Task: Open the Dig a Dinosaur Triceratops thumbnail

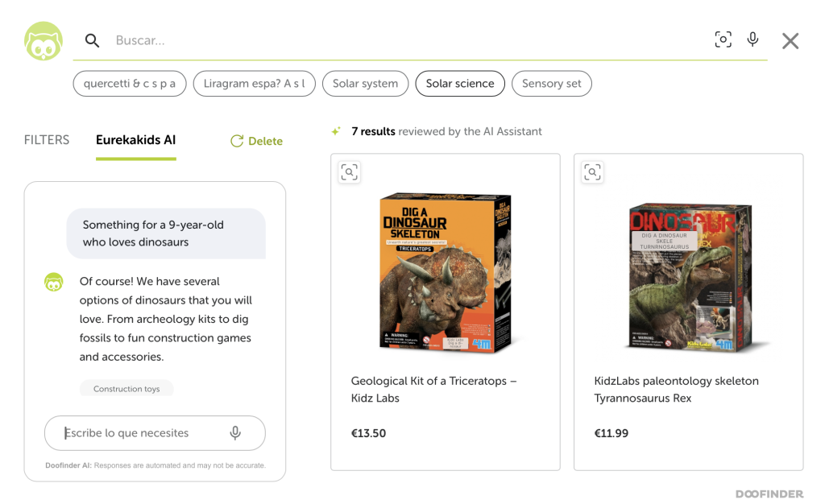Action: point(445,271)
